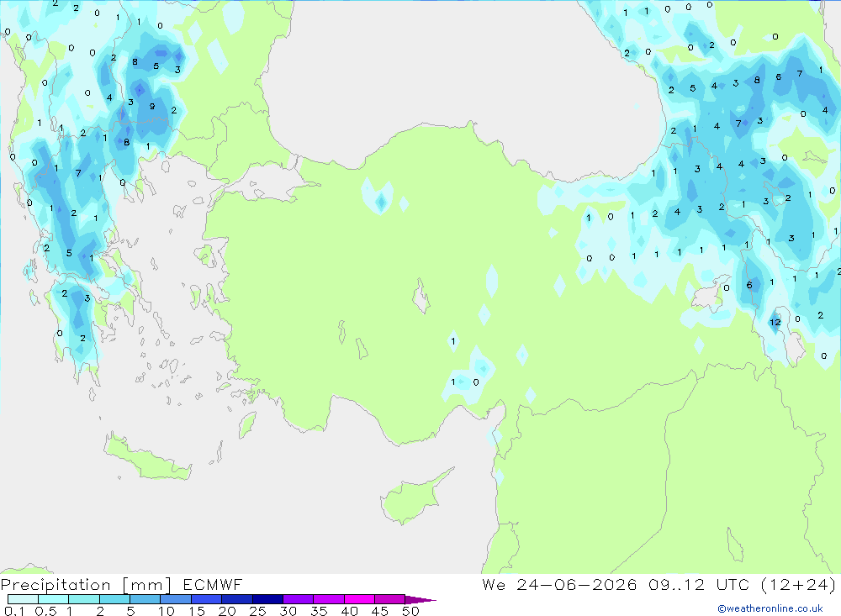Click the 'Precipitation [mm]' title text
The width and height of the screenshot is (841, 616).
(x=86, y=585)
